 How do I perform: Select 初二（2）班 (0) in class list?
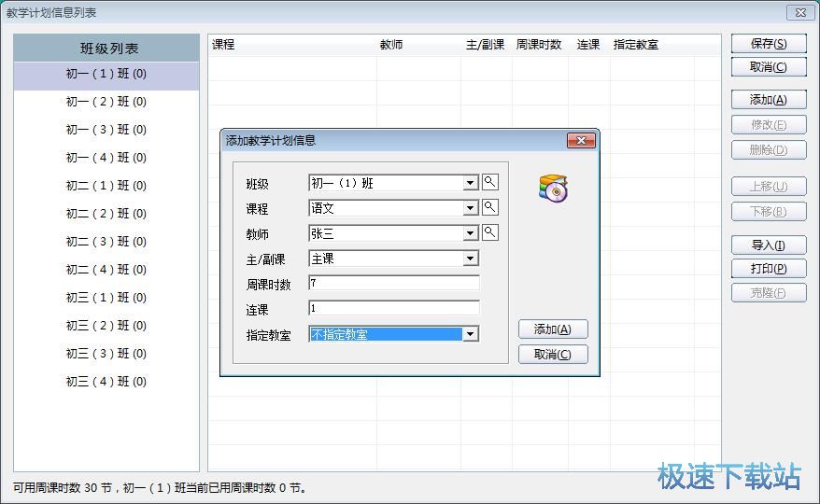[106, 214]
